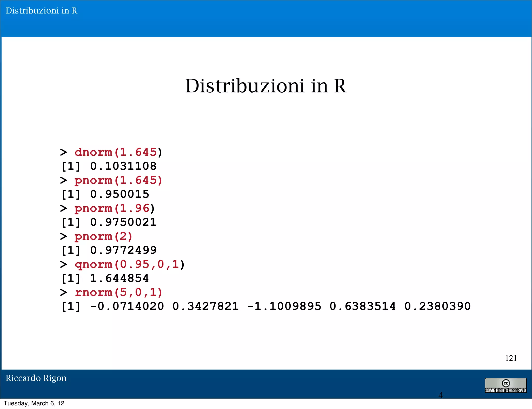Click the random value -1.1009895
This screenshot has height=409, width=532.
284,306
